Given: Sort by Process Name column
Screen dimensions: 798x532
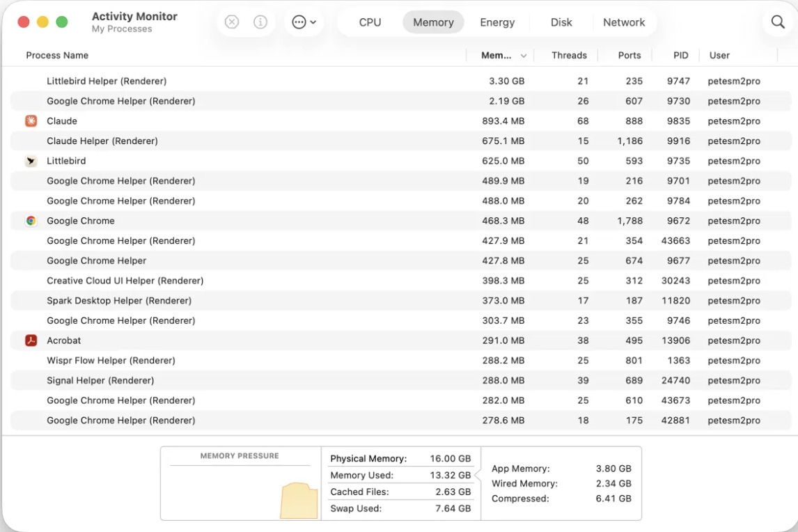Looking at the screenshot, I should [x=57, y=56].
